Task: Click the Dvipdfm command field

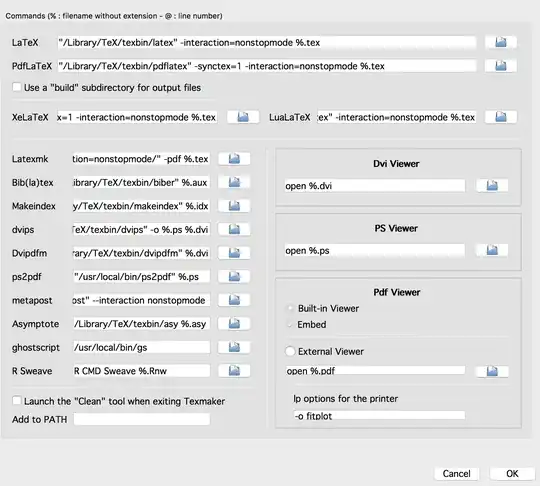Action: [x=141, y=254]
